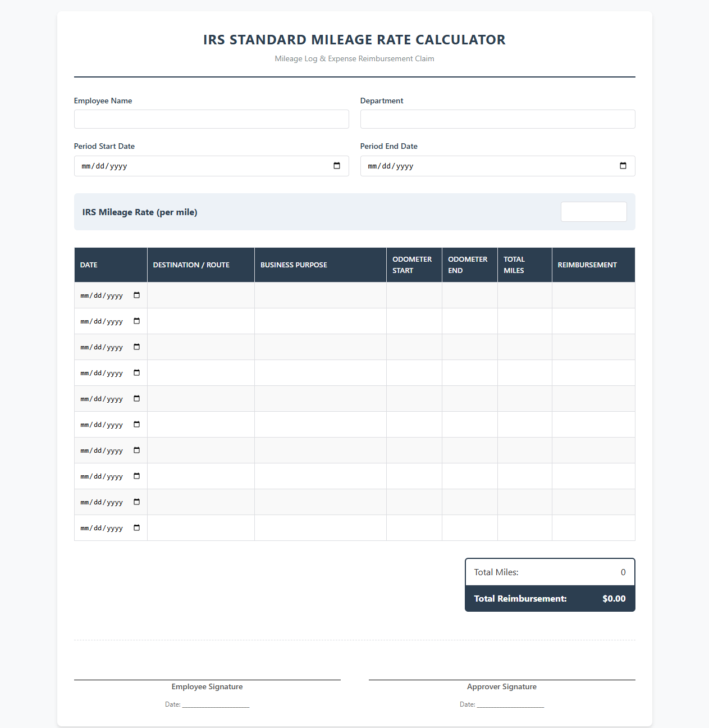
Task: Click the Mileage Log & Expense Reimbursement Claim subtitle
Action: pos(354,58)
